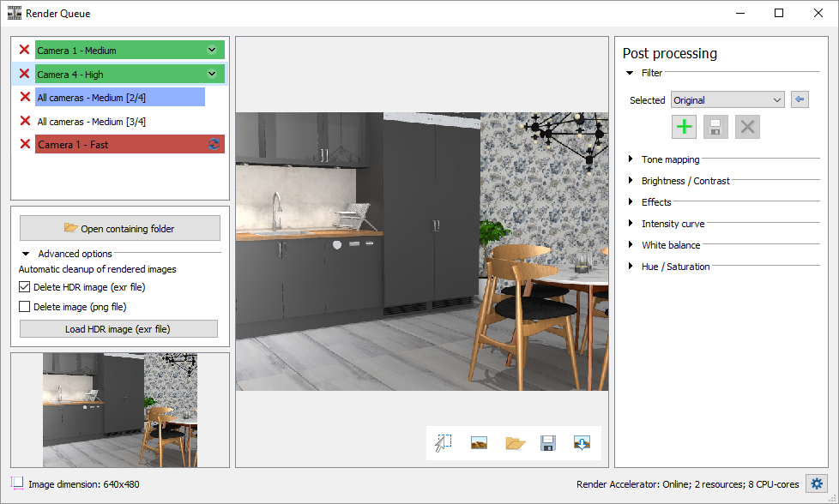Open the Selected filter dropdown
The width and height of the screenshot is (839, 504).
pos(727,100)
